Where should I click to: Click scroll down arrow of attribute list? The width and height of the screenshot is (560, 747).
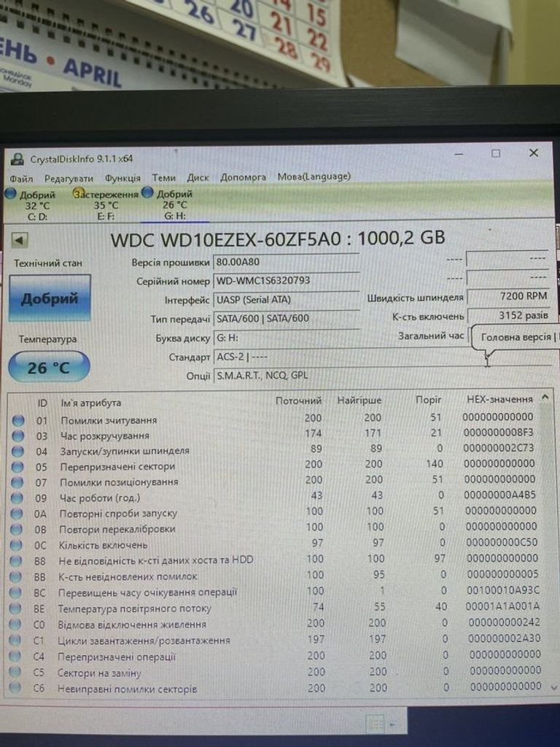coord(553,686)
